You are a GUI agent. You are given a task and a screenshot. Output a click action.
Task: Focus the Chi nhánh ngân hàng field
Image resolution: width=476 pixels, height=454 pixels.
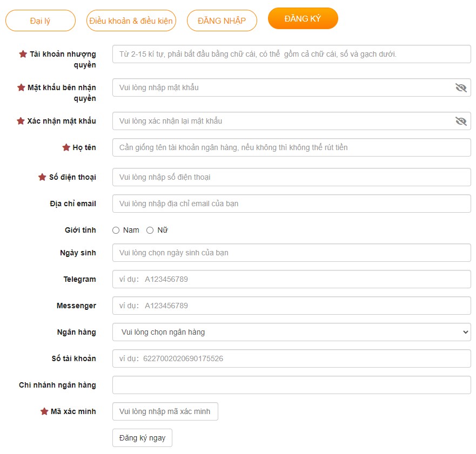click(x=291, y=385)
